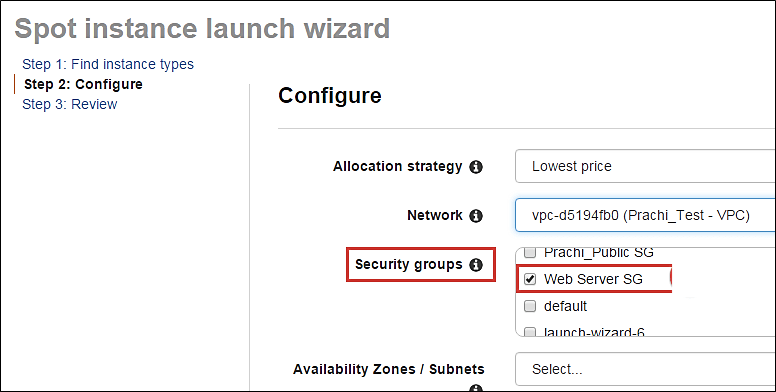Untick the Web Server SG checkbox
Viewport: 776px width, 392px height.
(x=530, y=280)
